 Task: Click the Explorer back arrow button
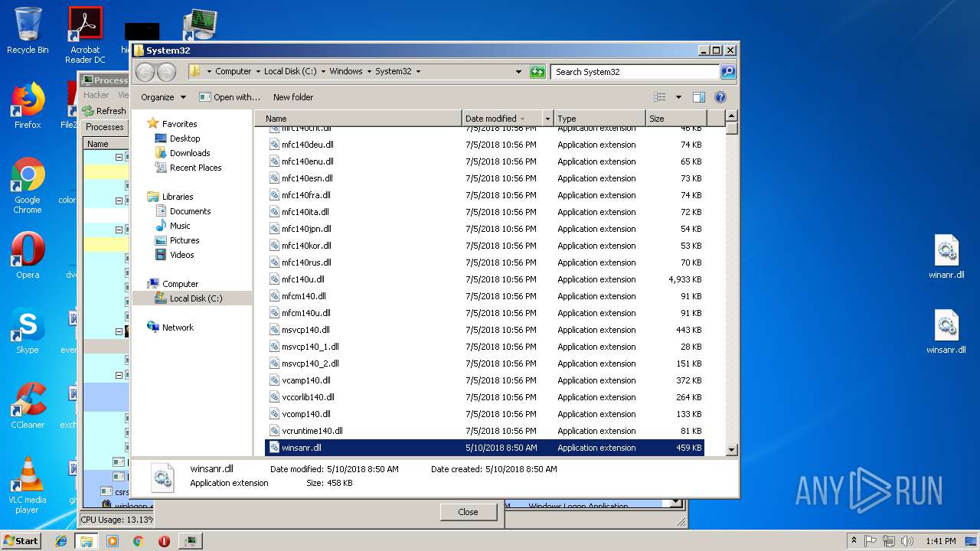[145, 72]
